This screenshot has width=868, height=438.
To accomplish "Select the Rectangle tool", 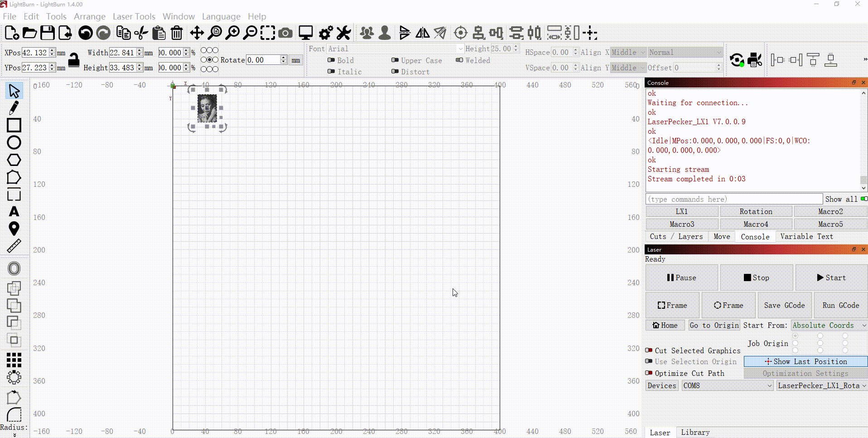I will click(x=14, y=125).
